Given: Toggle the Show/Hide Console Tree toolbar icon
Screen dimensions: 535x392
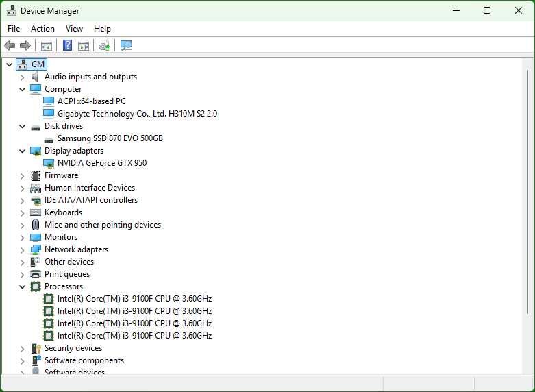Looking at the screenshot, I should click(47, 45).
